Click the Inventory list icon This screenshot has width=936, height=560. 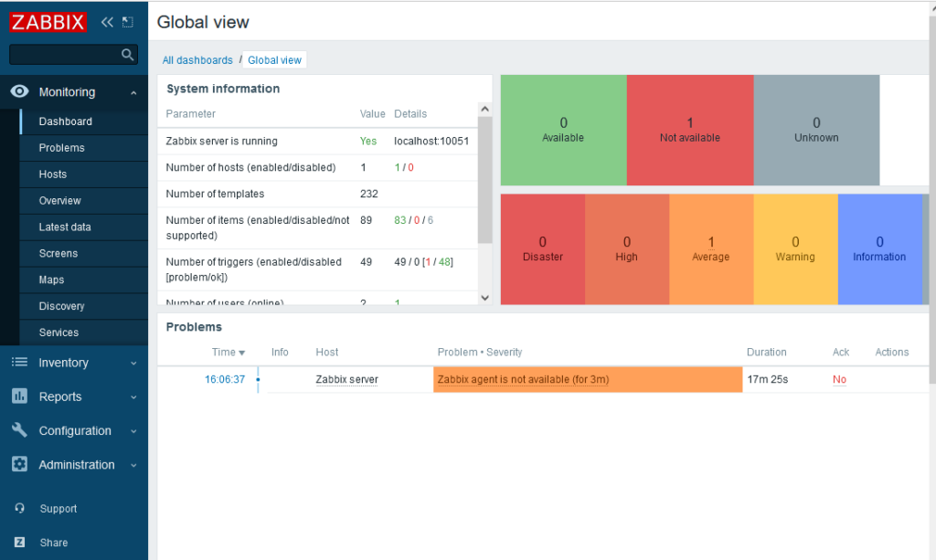click(19, 363)
